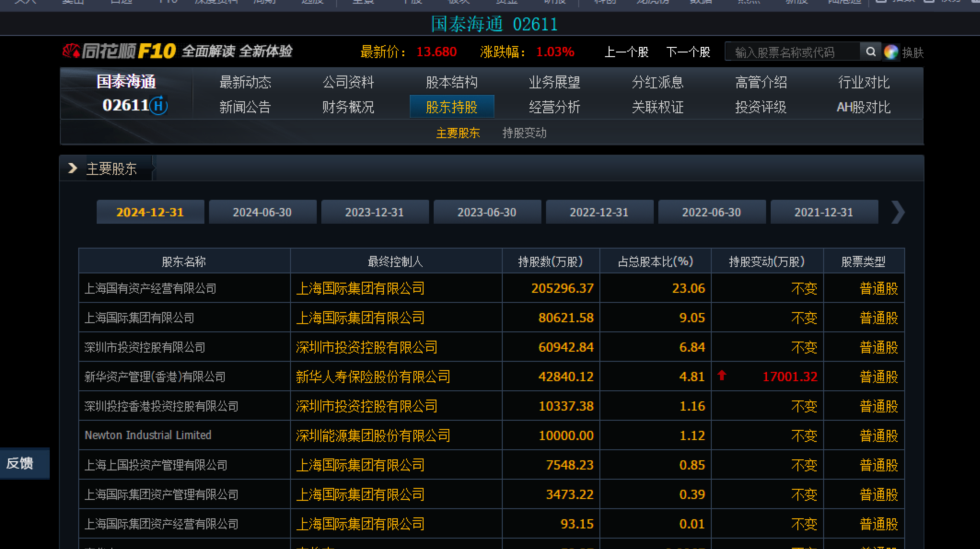Open the 业务展望 tab
Viewport: 980px width, 549px height.
click(555, 82)
